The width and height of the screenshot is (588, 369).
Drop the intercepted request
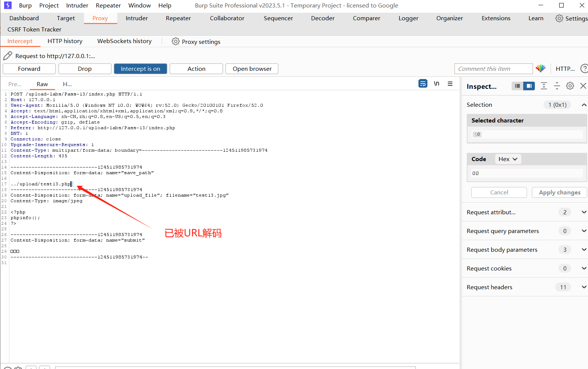tap(85, 69)
